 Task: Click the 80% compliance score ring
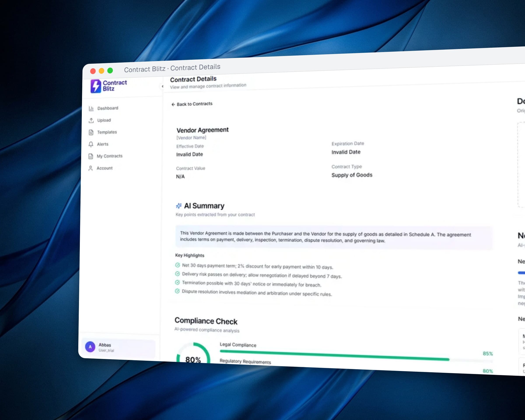point(193,353)
